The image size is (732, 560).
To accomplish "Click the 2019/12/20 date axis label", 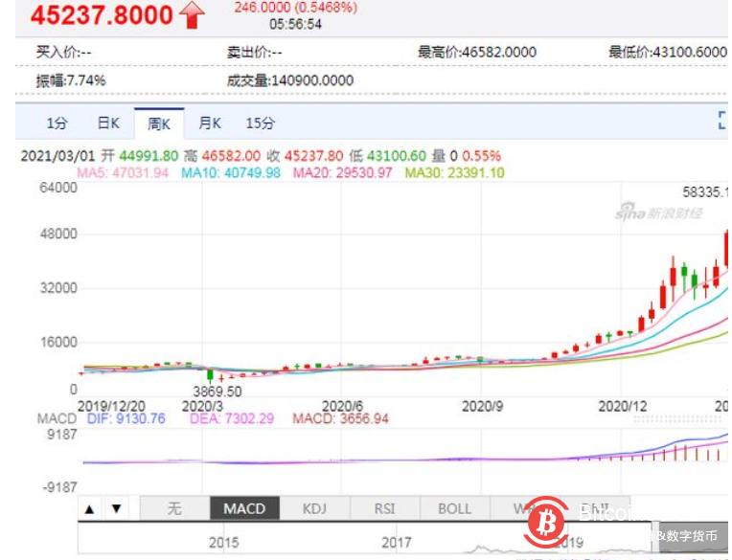I will tap(111, 406).
